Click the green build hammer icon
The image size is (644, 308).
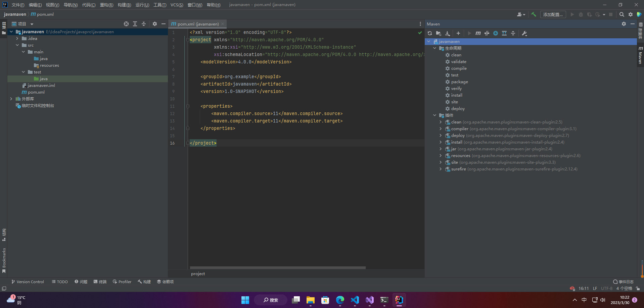coord(534,14)
